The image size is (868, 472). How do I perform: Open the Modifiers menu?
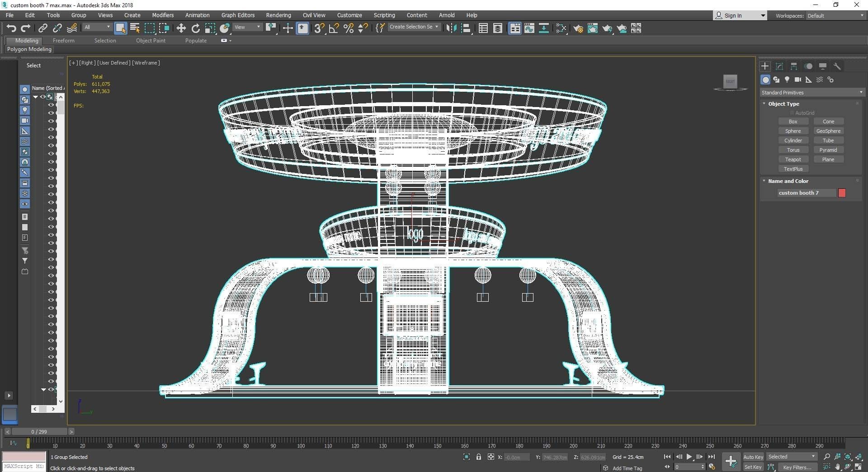163,15
